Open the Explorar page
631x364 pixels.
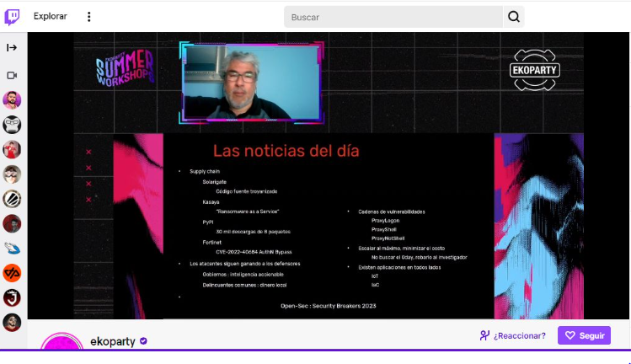[x=50, y=17]
